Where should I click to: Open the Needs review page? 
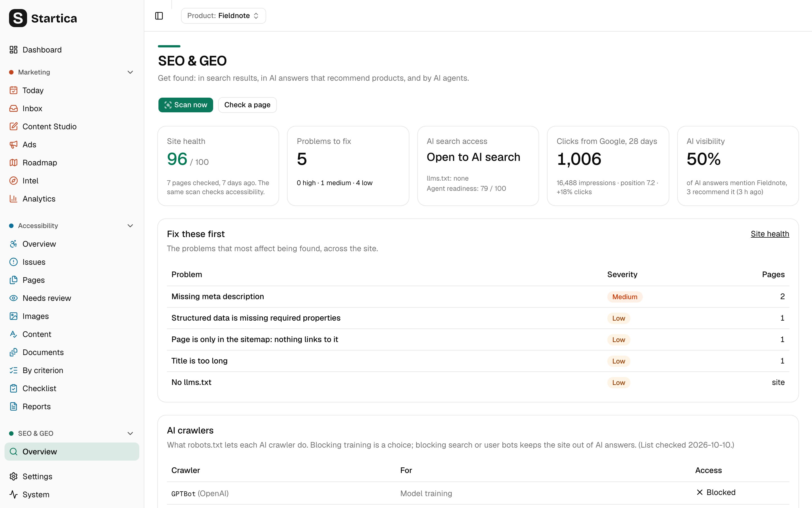click(x=72, y=298)
